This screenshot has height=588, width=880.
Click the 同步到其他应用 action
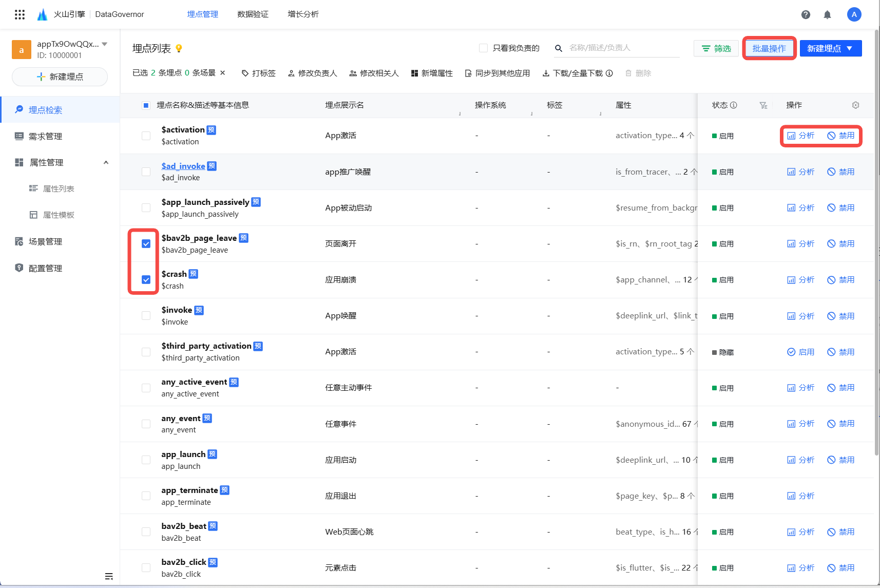tap(498, 73)
